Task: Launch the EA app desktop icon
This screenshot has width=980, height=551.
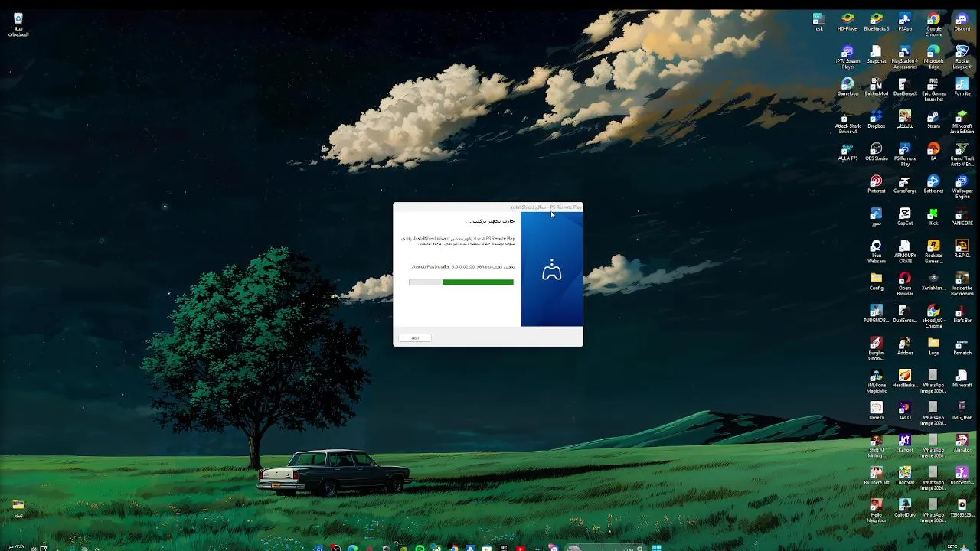Action: coord(933,152)
